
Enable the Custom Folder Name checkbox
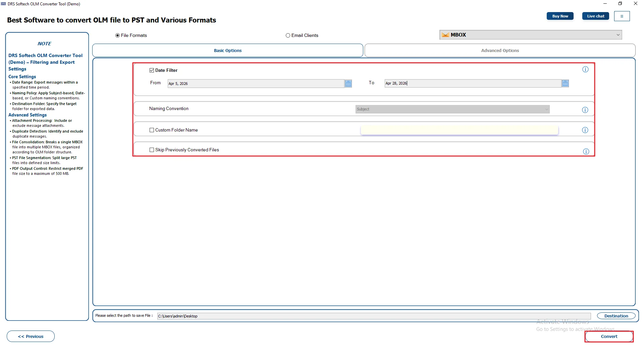tap(152, 130)
